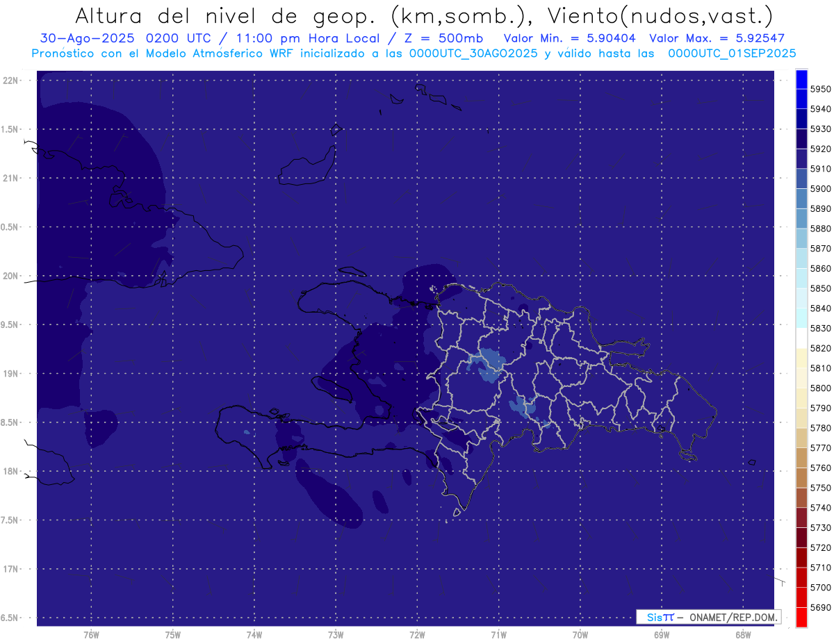Click the 'Z = 500mb' level text
834x644 pixels.
pos(443,38)
